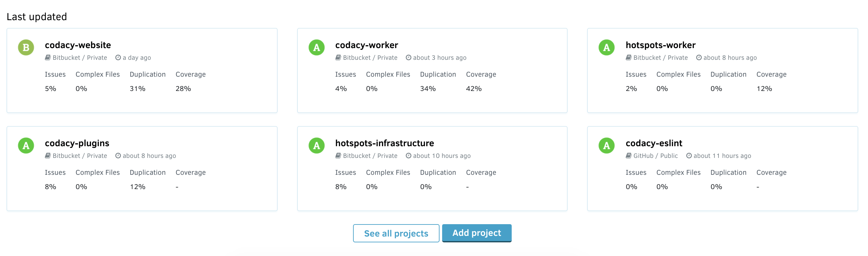
Task: Click the A grade badge for codacy-eslint
Action: click(607, 146)
